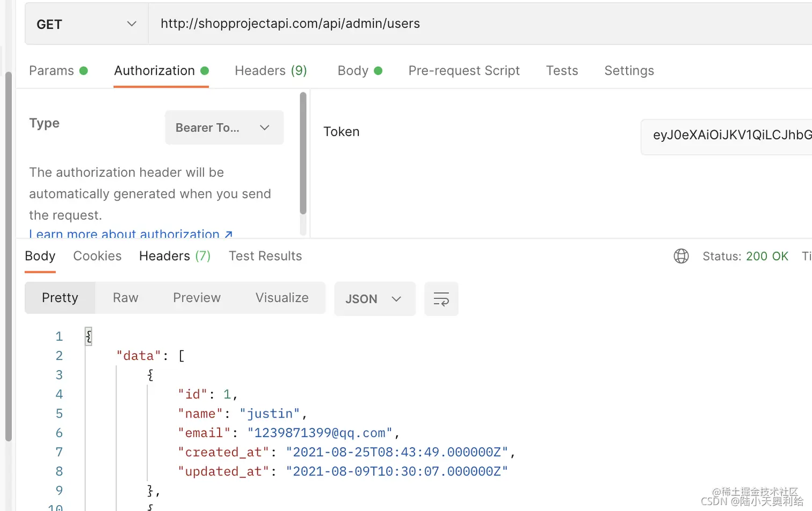The height and width of the screenshot is (511, 812).
Task: Click the updated_at timestamp value
Action: point(397,472)
